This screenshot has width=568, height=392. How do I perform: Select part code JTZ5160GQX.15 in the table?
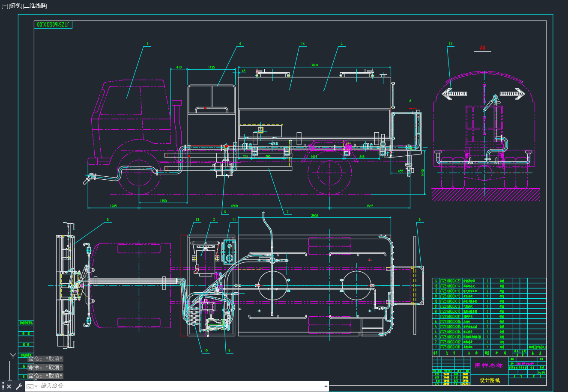coord(450,296)
